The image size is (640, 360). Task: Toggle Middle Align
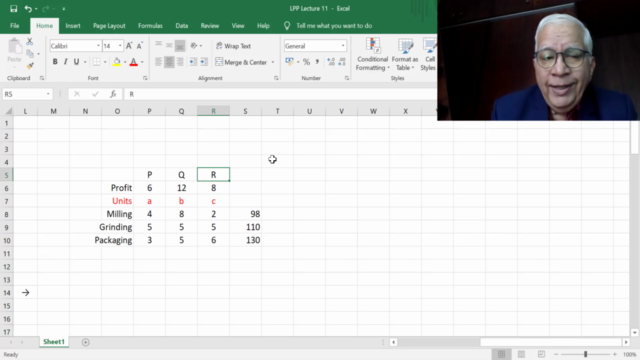pyautogui.click(x=169, y=46)
